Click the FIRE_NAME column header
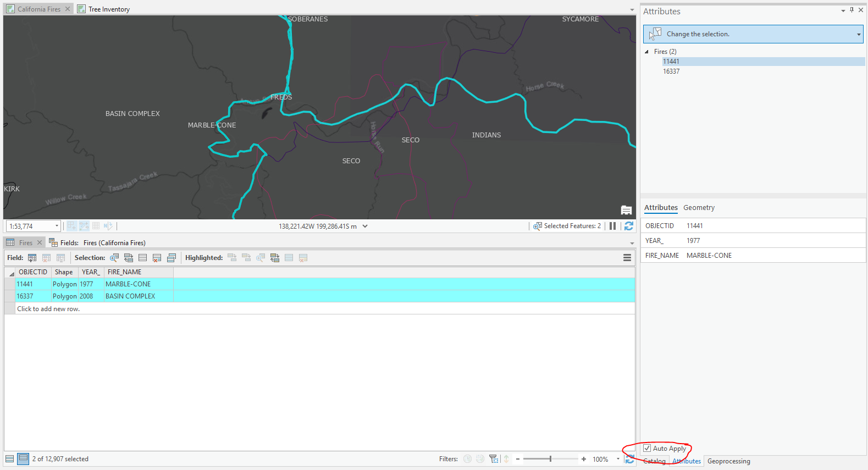Viewport: 868px width, 470px height. point(139,272)
